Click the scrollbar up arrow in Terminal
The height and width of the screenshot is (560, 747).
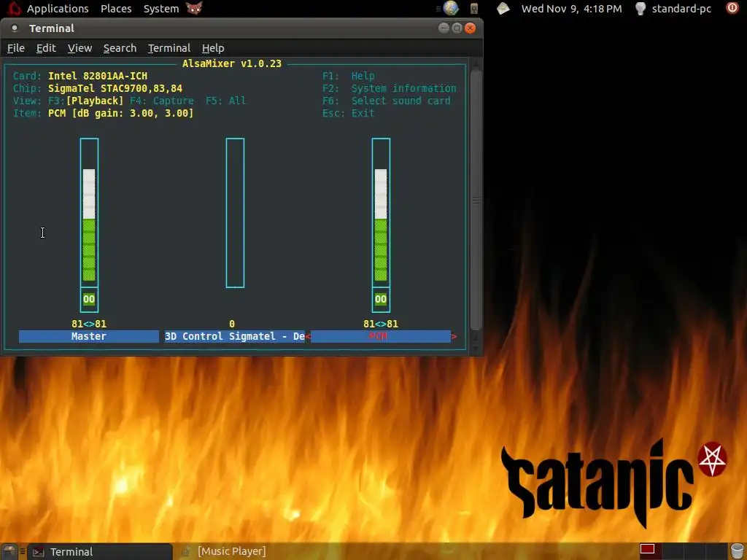(x=476, y=63)
